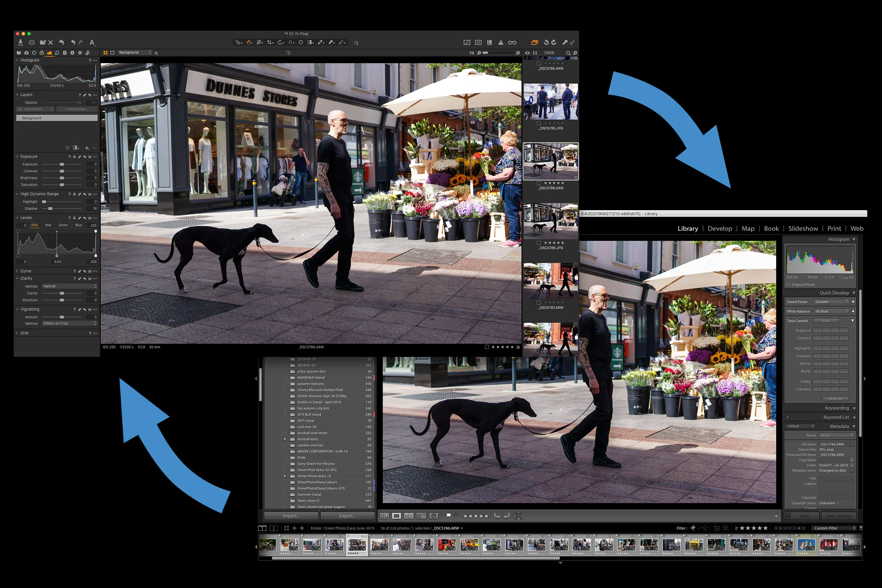The height and width of the screenshot is (588, 882).
Task: Click the exposure warning triangle icon
Action: [501, 43]
